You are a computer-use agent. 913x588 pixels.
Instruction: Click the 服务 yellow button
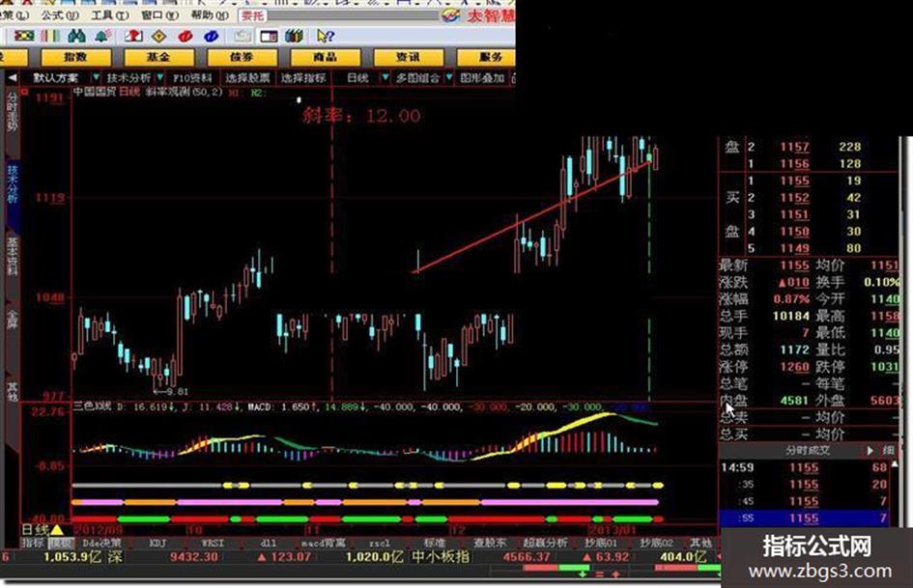point(486,57)
